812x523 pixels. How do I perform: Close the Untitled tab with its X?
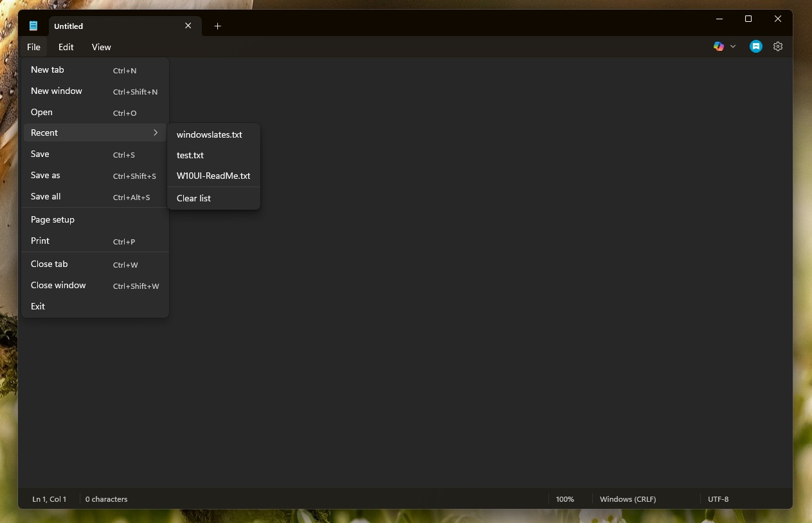pyautogui.click(x=188, y=26)
